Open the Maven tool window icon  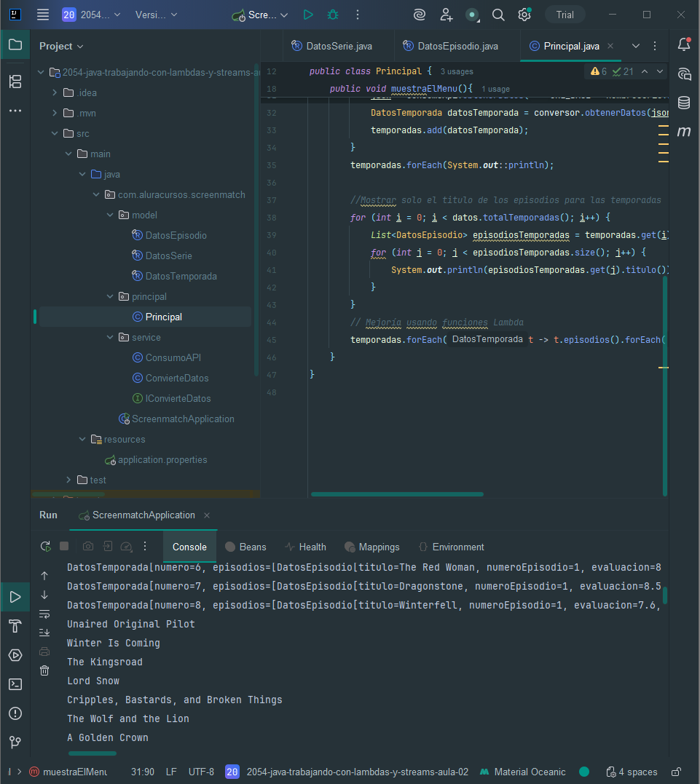click(x=684, y=132)
